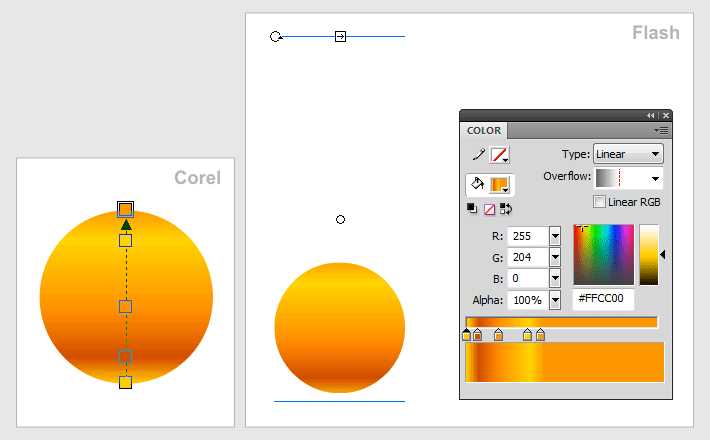The height and width of the screenshot is (440, 710).
Task: Open the Alpha value dropdown arrow
Action: (555, 300)
